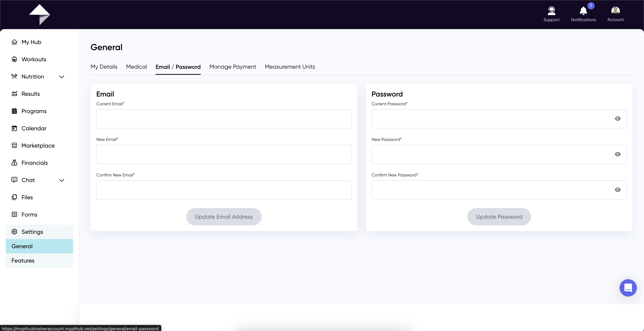The image size is (644, 331).
Task: Click the My PT Hub logo
Action: 40,15
